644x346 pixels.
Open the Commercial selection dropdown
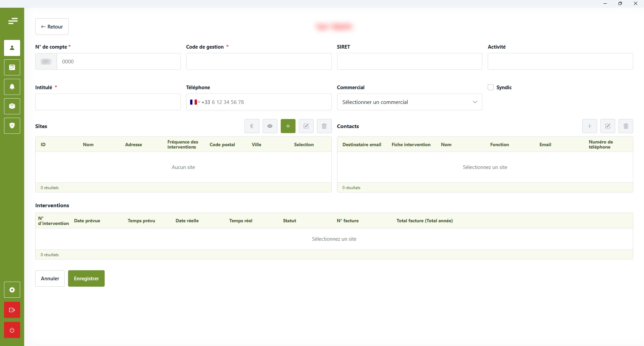tap(410, 102)
